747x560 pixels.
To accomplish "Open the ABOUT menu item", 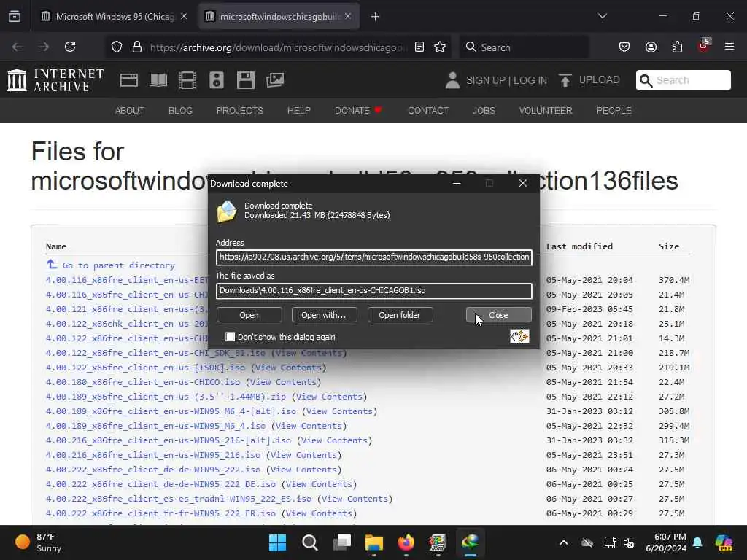I will [130, 111].
